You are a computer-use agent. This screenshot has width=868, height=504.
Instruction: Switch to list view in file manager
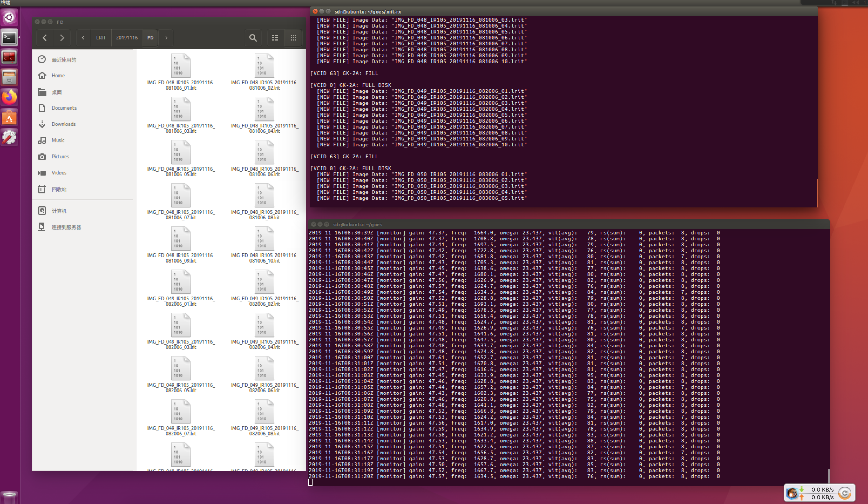tap(275, 38)
